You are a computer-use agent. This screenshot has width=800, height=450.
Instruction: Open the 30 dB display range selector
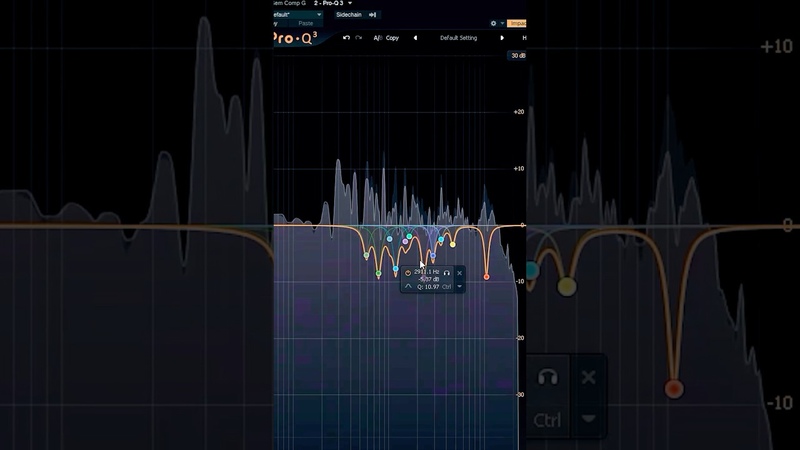pyautogui.click(x=517, y=56)
